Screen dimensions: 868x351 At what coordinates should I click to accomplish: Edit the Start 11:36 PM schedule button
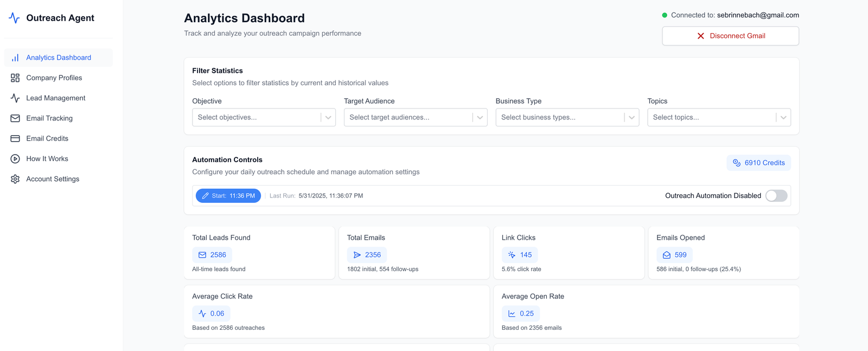228,196
